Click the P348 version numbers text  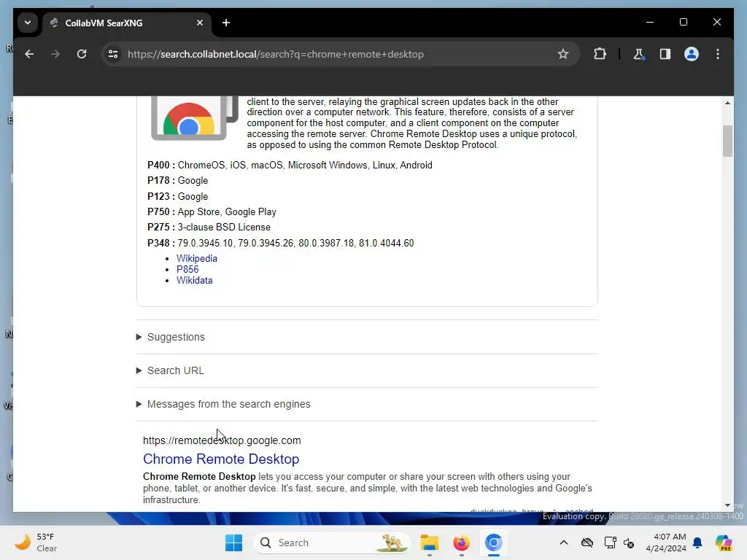tap(295, 244)
